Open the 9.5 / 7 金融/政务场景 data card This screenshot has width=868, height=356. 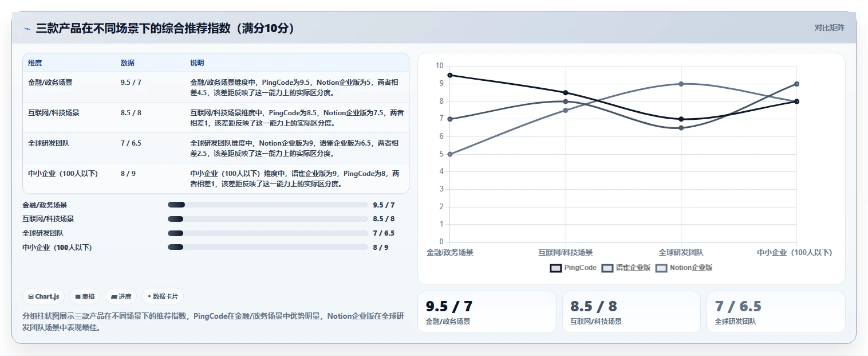click(x=487, y=312)
